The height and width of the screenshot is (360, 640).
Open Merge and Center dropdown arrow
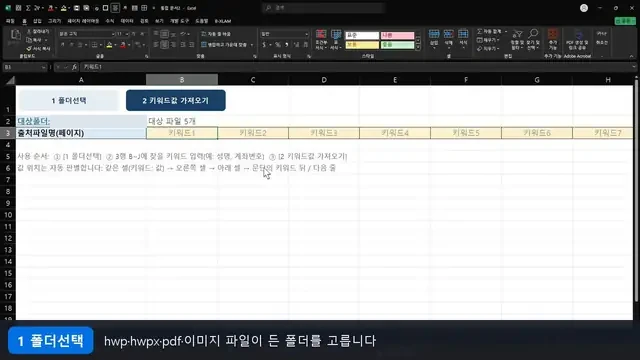point(252,44)
